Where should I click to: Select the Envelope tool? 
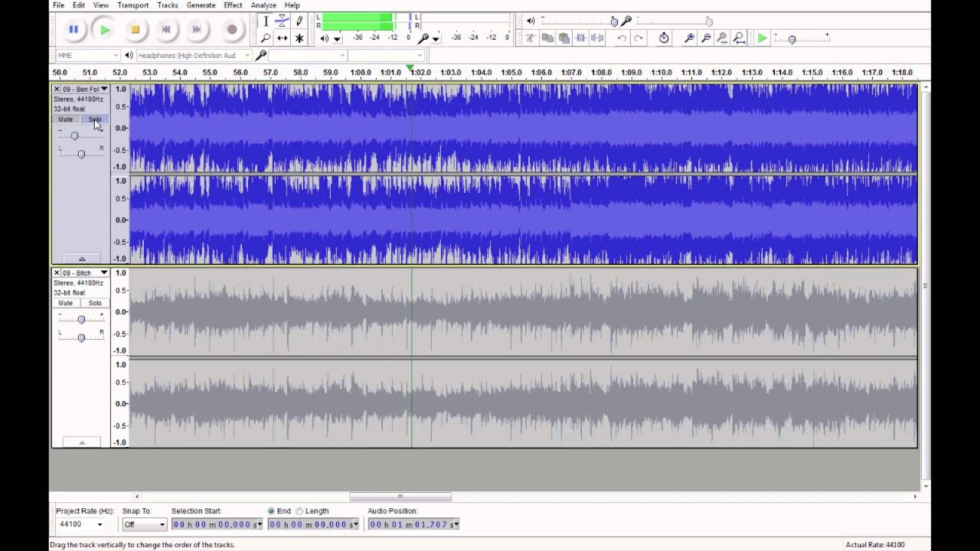click(x=283, y=21)
